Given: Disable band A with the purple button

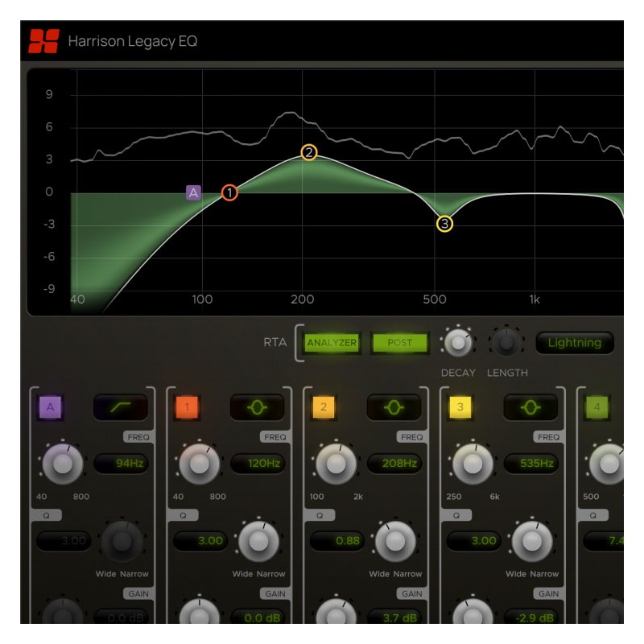Looking at the screenshot, I should click(50, 407).
